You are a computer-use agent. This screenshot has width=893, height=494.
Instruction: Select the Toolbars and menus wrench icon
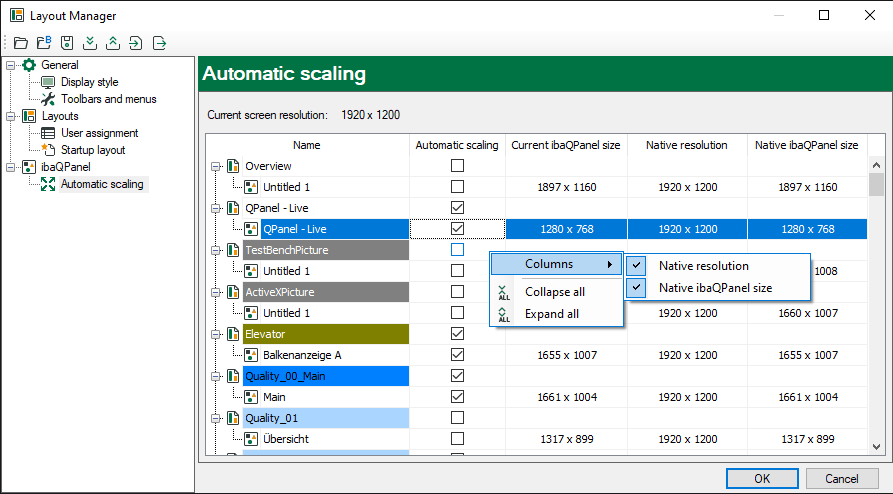coord(48,99)
